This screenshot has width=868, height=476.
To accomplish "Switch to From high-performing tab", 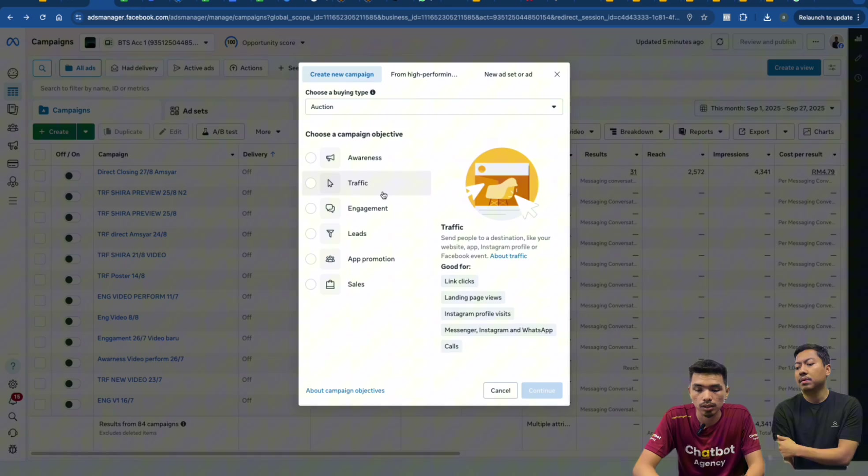I will (424, 74).
